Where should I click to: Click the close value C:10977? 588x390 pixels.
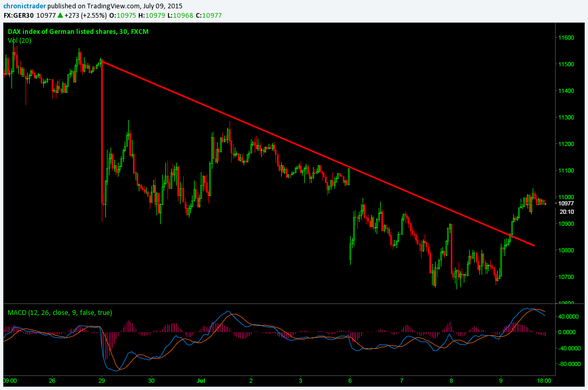click(209, 15)
